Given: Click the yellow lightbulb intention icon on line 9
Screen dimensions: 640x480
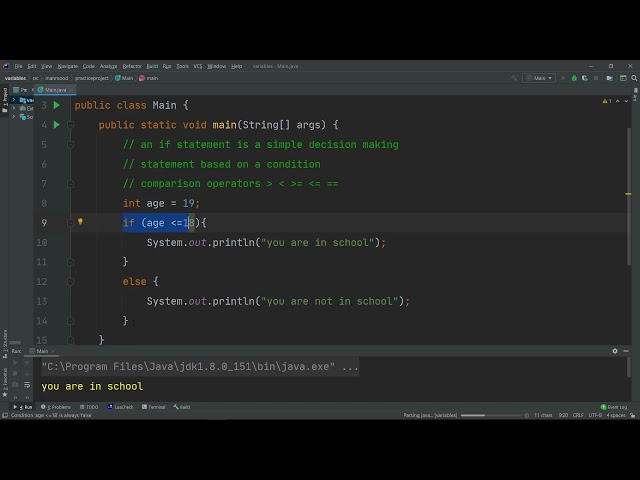Looking at the screenshot, I should pyautogui.click(x=80, y=221).
